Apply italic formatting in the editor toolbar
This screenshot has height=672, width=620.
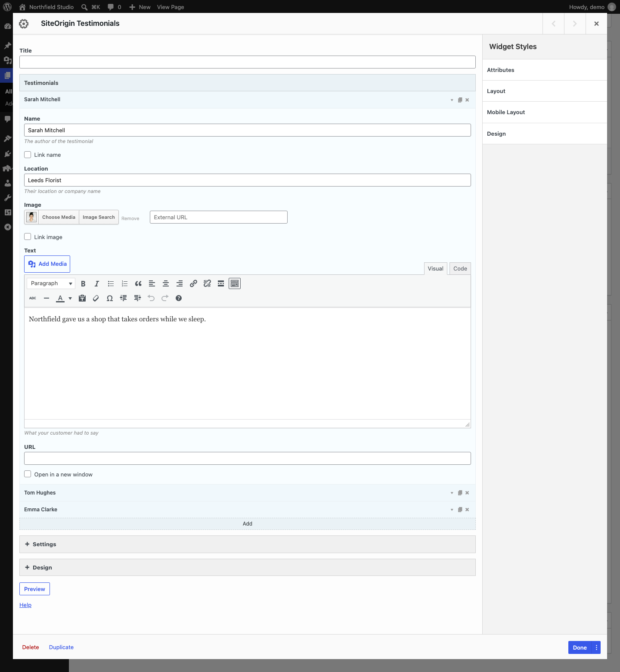[x=97, y=283]
